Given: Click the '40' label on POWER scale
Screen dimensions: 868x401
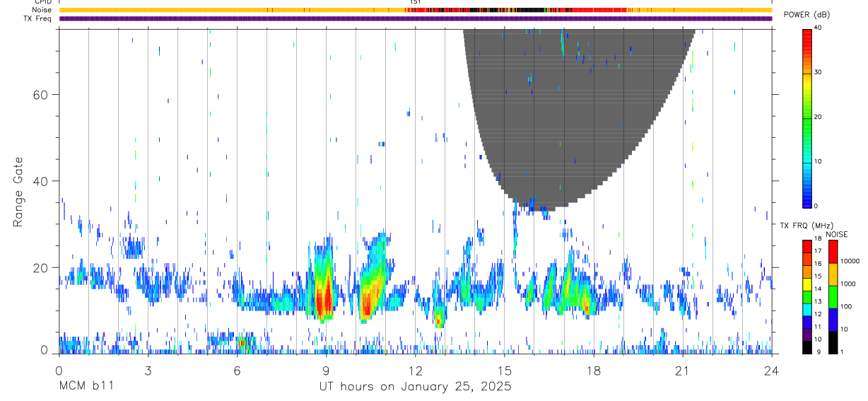Looking at the screenshot, I should point(819,28).
